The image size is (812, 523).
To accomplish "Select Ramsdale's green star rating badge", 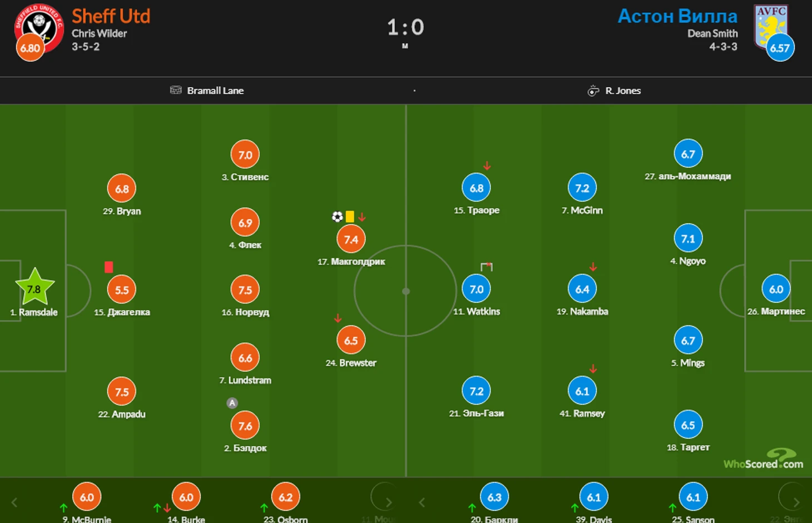I will pyautogui.click(x=34, y=287).
